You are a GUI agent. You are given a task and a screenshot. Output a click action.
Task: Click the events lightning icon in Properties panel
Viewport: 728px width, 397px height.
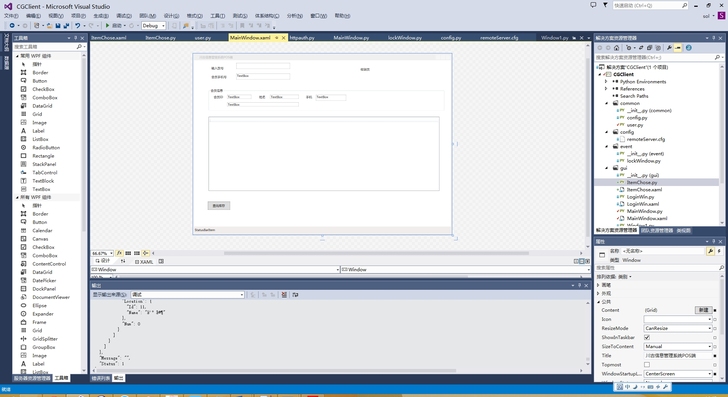(x=719, y=251)
